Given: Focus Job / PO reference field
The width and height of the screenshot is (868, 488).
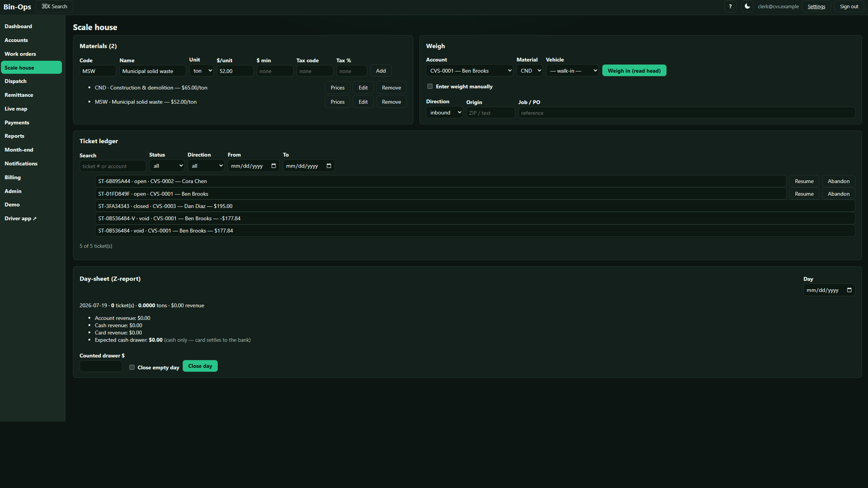Looking at the screenshot, I should pyautogui.click(x=686, y=113).
